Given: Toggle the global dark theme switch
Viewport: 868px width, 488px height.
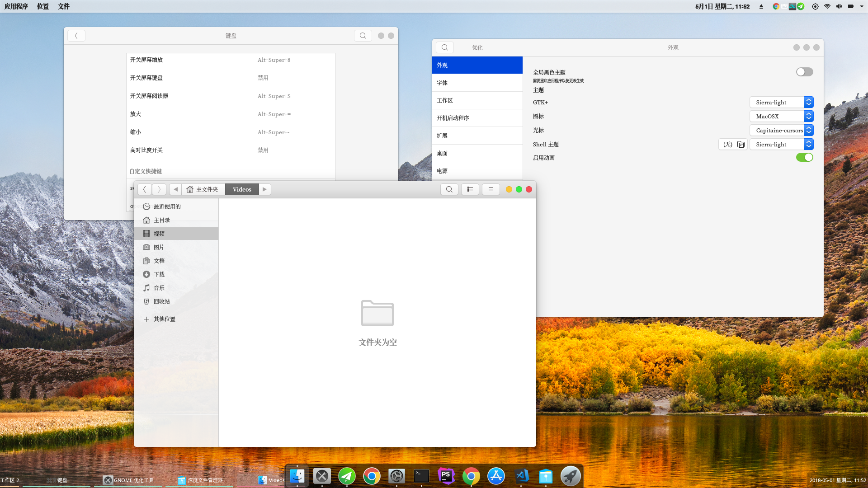Looking at the screenshot, I should (804, 72).
